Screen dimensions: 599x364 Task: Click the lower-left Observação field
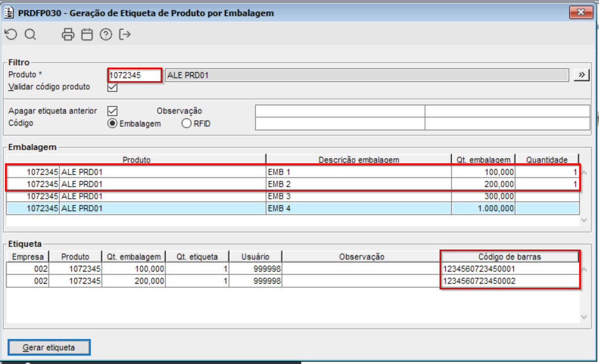pos(340,124)
